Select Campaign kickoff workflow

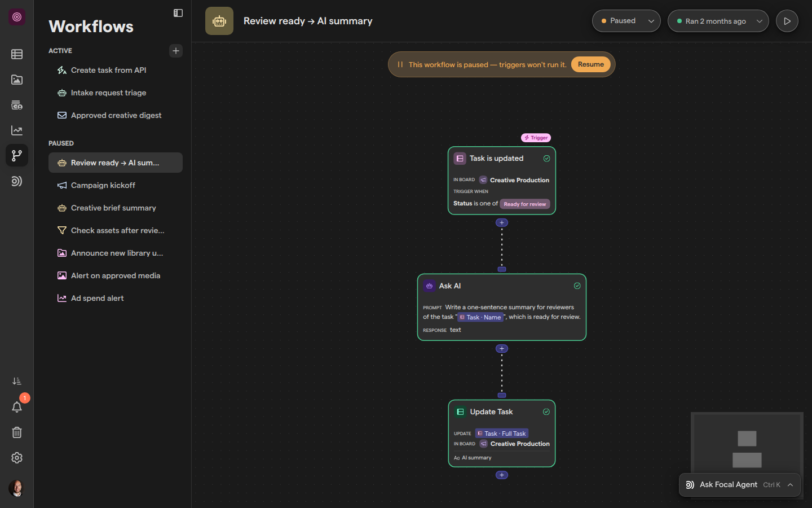tap(116, 185)
